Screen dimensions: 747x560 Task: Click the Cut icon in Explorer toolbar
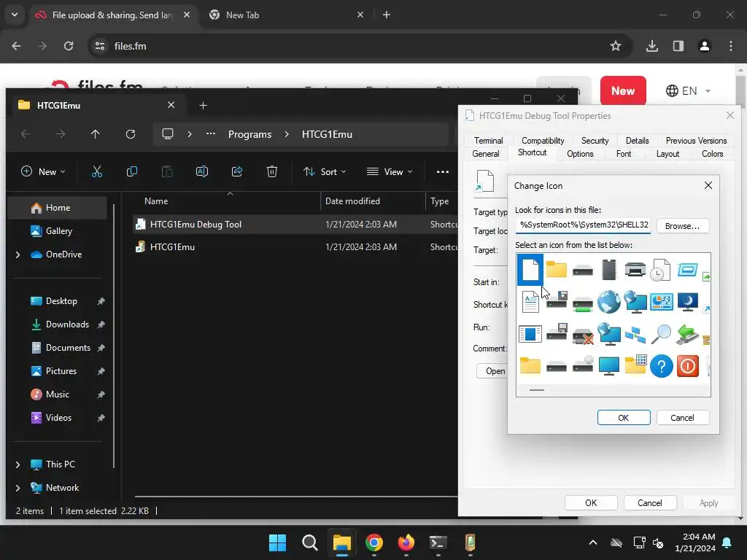click(x=97, y=171)
